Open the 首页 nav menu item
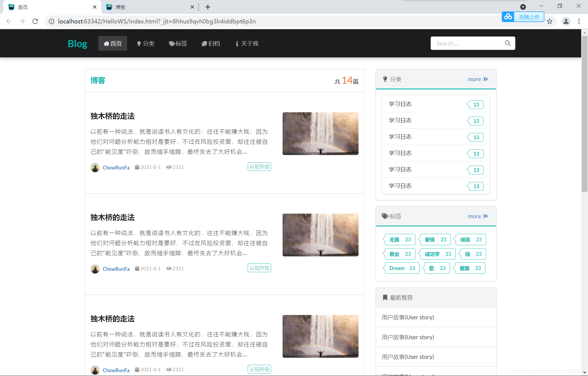This screenshot has width=588, height=376. [x=112, y=43]
